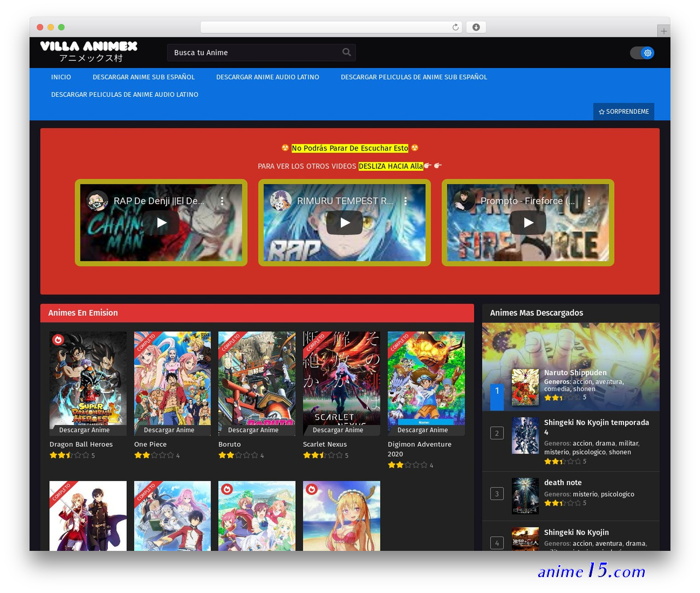Open Descargar Peliculas de Anime Audio Latino

(x=125, y=95)
